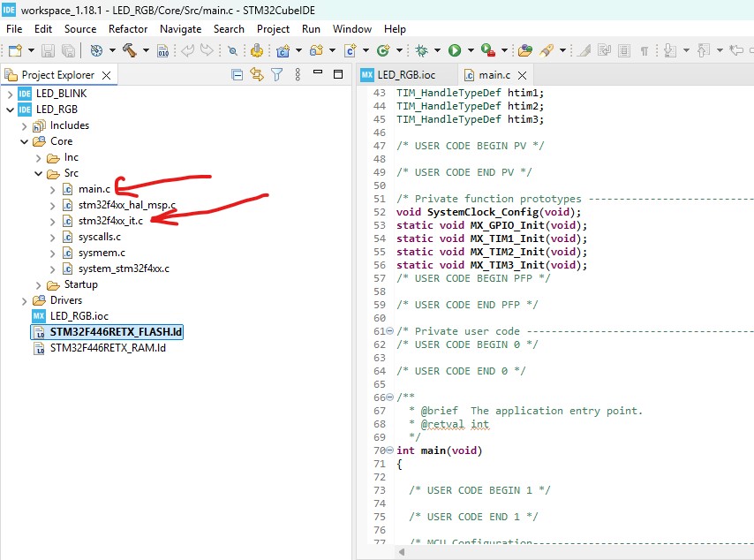
Task: Open dropdown next to Debug bug icon
Action: [437, 50]
